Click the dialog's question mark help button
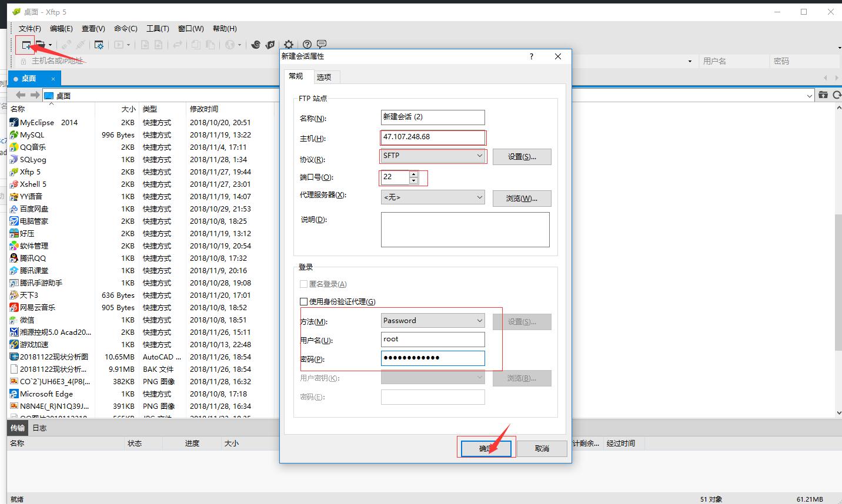The width and height of the screenshot is (842, 504). [x=532, y=56]
